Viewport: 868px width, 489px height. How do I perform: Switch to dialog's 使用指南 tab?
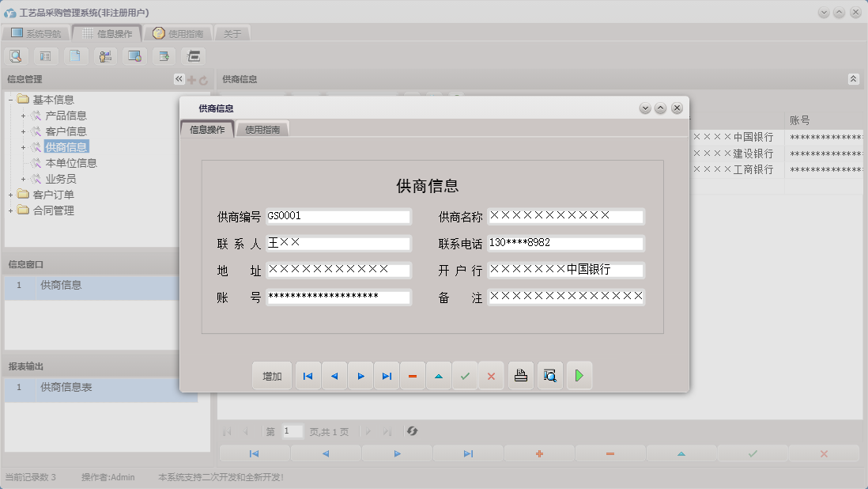pyautogui.click(x=262, y=130)
